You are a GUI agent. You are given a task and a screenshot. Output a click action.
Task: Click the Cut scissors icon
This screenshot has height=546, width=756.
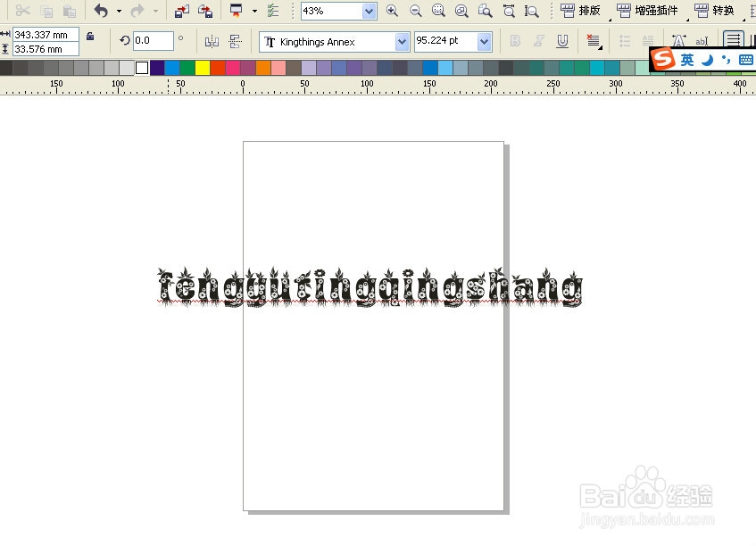pyautogui.click(x=22, y=10)
